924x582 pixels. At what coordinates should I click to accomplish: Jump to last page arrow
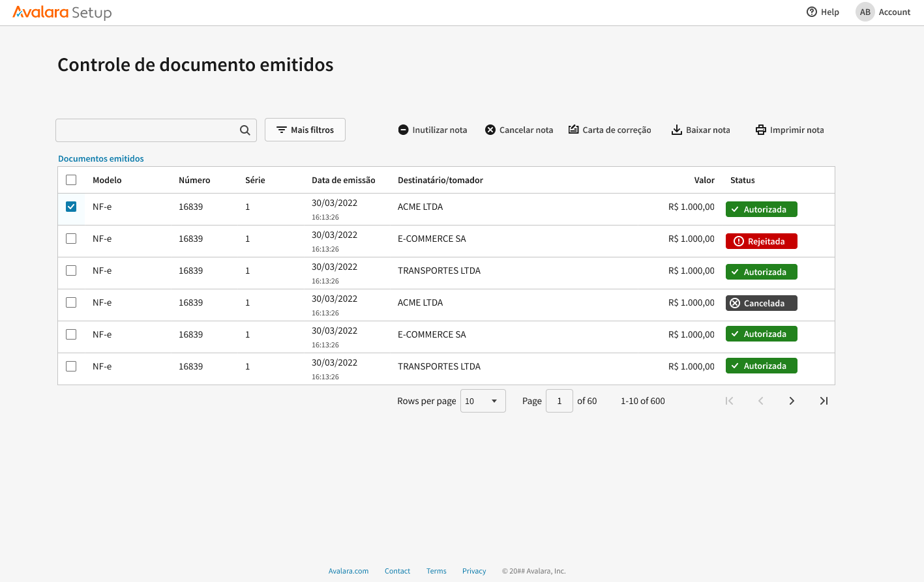[x=824, y=401]
